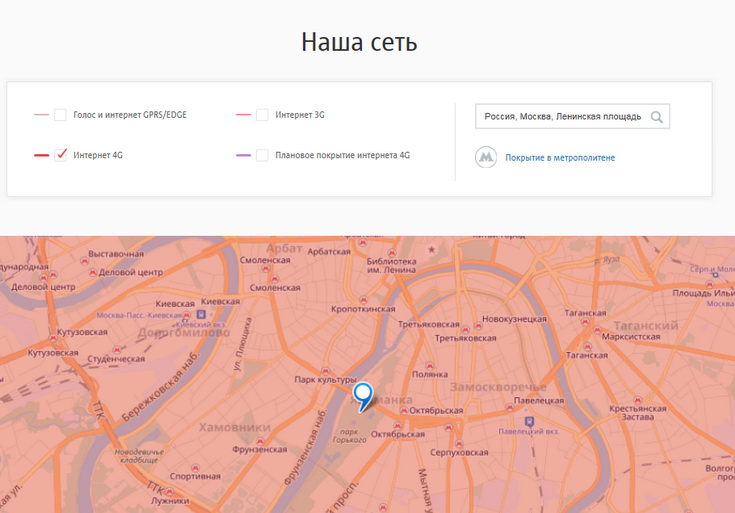Click the Павелецкая metro station icon
The image size is (735, 513).
510,407
